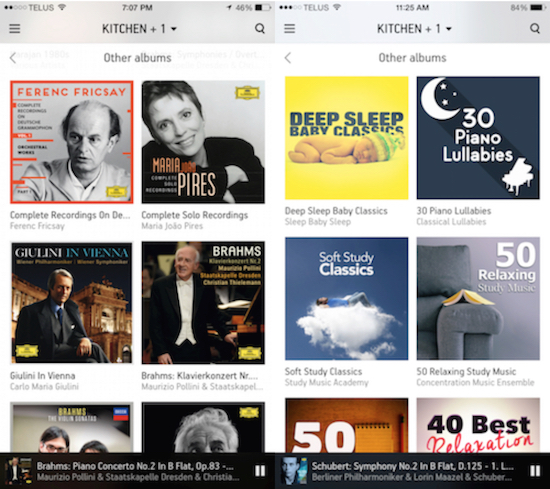Image resolution: width=550 pixels, height=489 pixels.
Task: Select title 'Brahms: Klavierkonzert Nr....'
Action: tap(200, 376)
